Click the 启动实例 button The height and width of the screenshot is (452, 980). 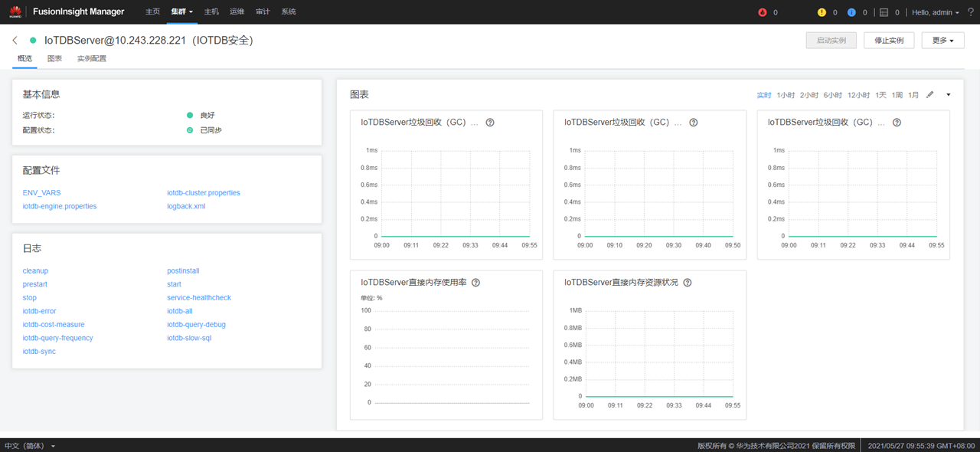[831, 41]
